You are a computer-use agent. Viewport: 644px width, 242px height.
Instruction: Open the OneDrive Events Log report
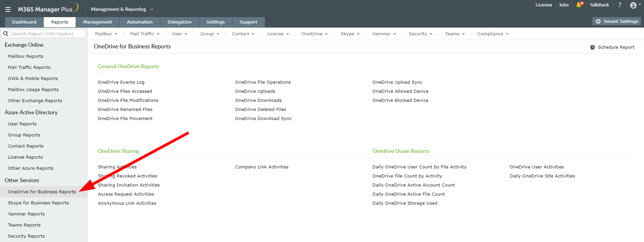coord(121,82)
